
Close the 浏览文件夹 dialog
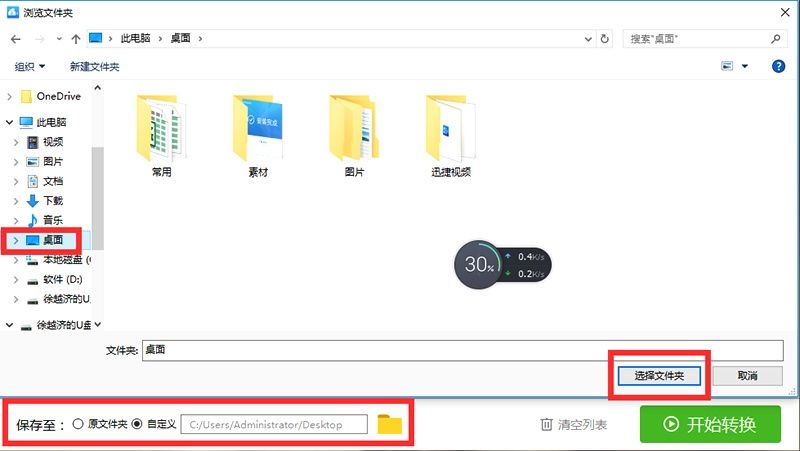point(785,12)
